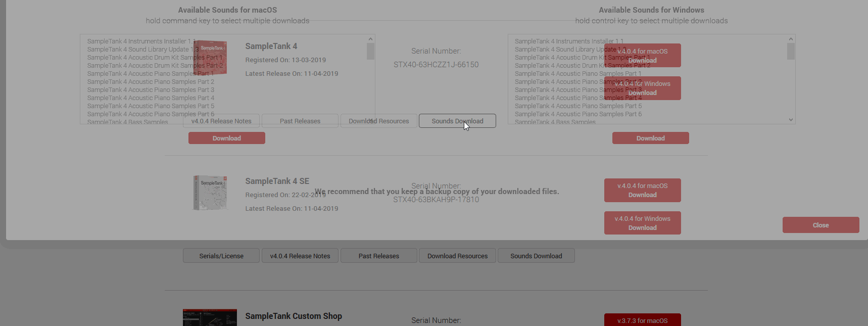
Task: Click up arrow of Windows sounds list scrollbar
Action: [x=791, y=39]
